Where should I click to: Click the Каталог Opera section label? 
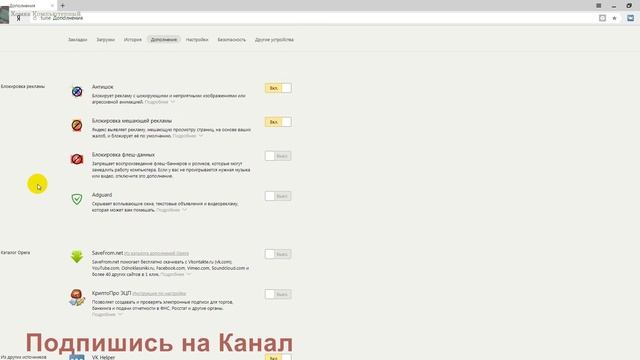(x=16, y=253)
